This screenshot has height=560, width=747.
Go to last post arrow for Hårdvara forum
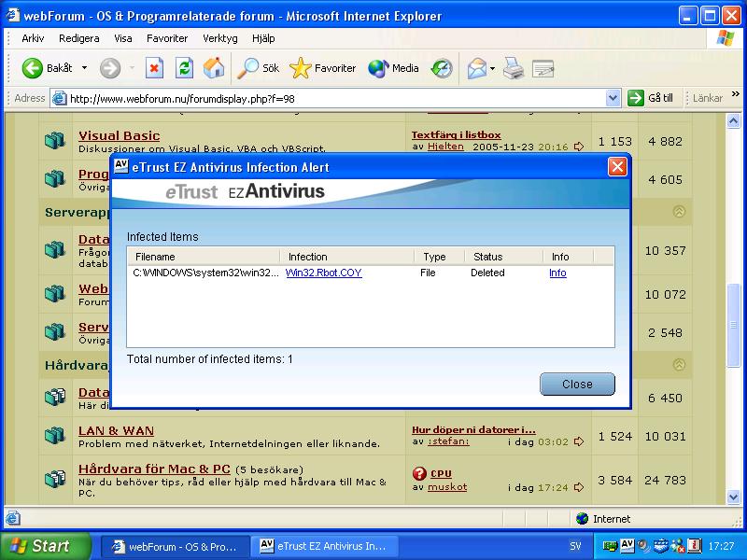(579, 487)
